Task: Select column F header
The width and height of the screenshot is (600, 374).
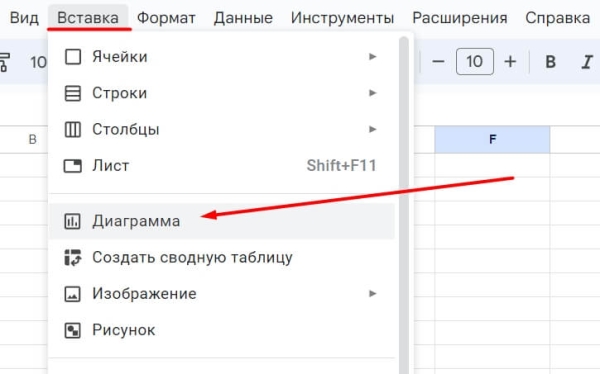Action: click(x=492, y=139)
